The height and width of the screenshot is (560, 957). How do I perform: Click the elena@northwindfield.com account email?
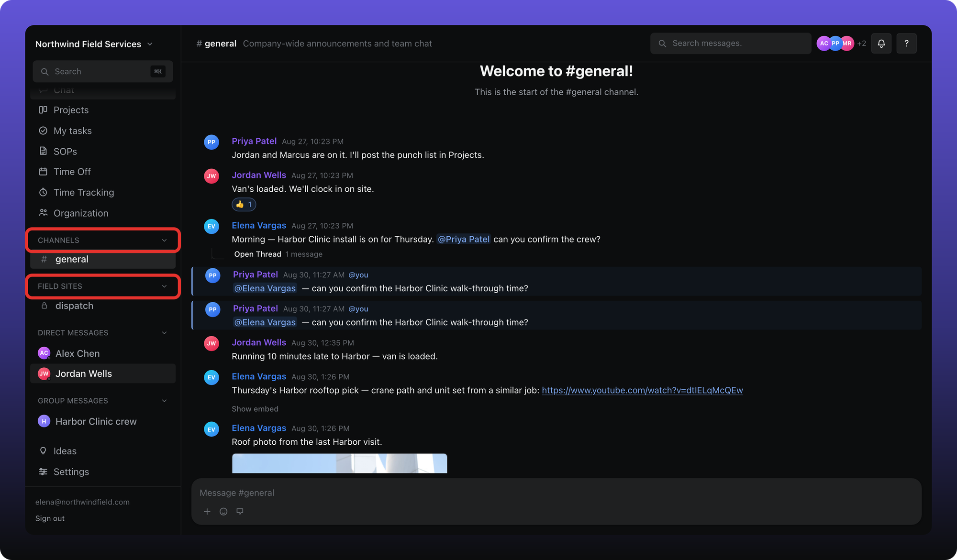[x=82, y=502]
